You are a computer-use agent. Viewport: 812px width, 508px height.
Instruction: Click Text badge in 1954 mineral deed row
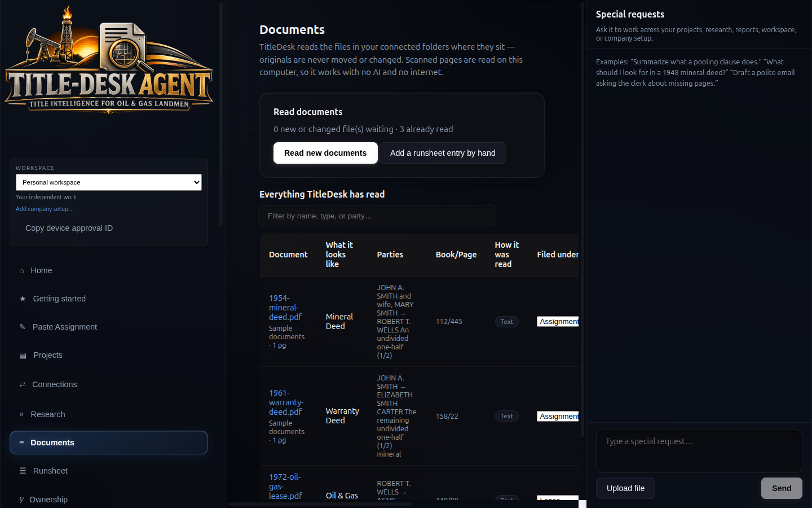(x=507, y=322)
